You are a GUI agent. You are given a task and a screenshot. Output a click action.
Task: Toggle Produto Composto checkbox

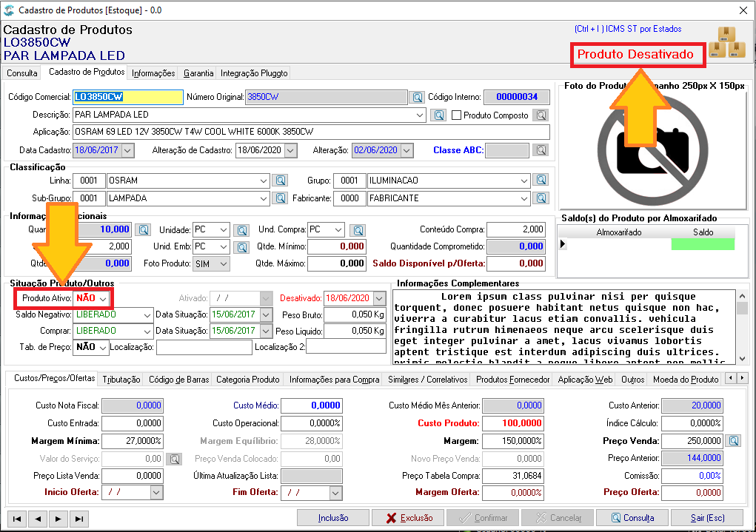tap(456, 115)
